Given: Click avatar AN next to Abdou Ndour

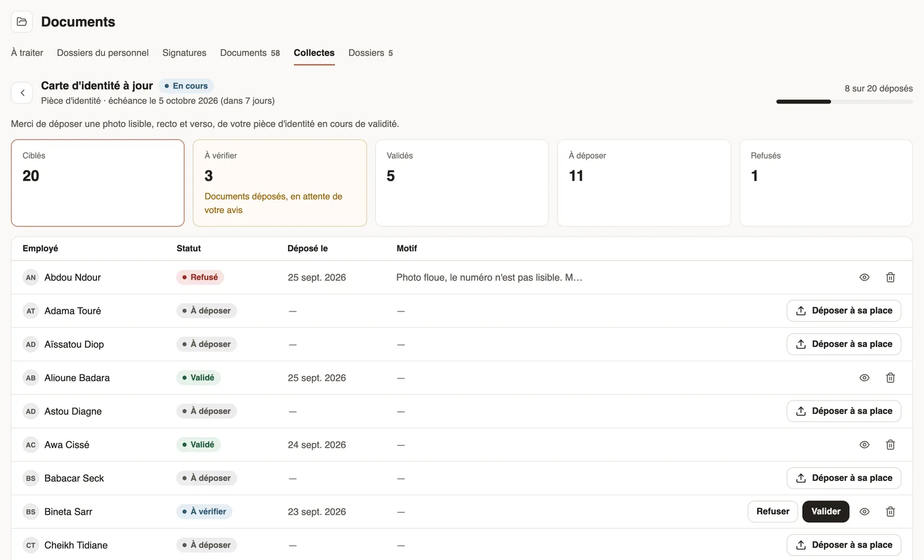Looking at the screenshot, I should pyautogui.click(x=31, y=277).
